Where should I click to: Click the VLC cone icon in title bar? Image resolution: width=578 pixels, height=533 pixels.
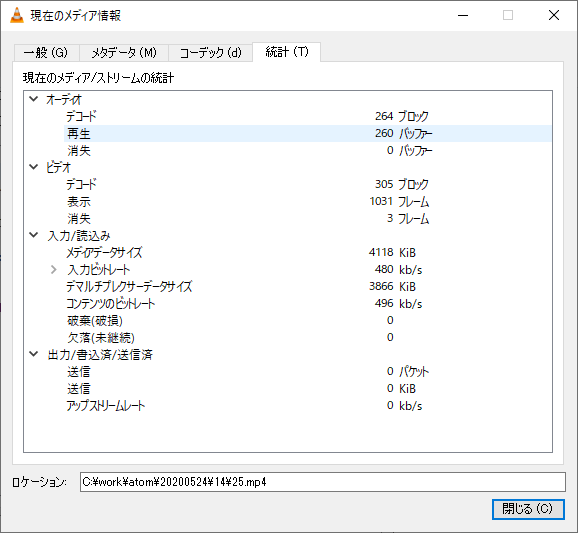(17, 15)
